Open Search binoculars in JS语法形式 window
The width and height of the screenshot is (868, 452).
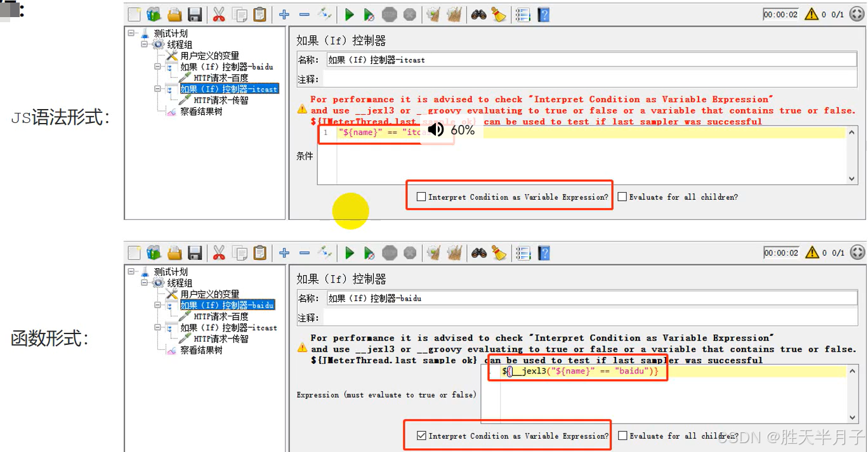(478, 15)
